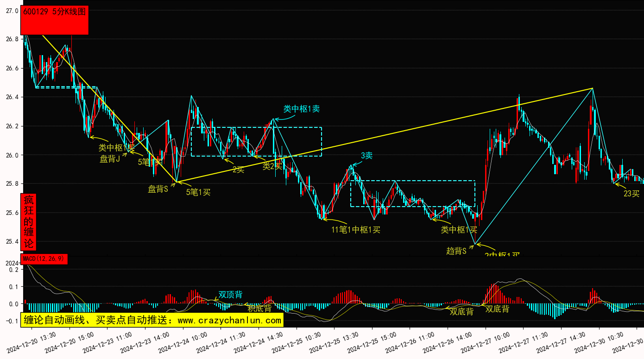The width and height of the screenshot is (644, 359).
Task: Click the 27.0 price axis label
Action: pyautogui.click(x=12, y=10)
